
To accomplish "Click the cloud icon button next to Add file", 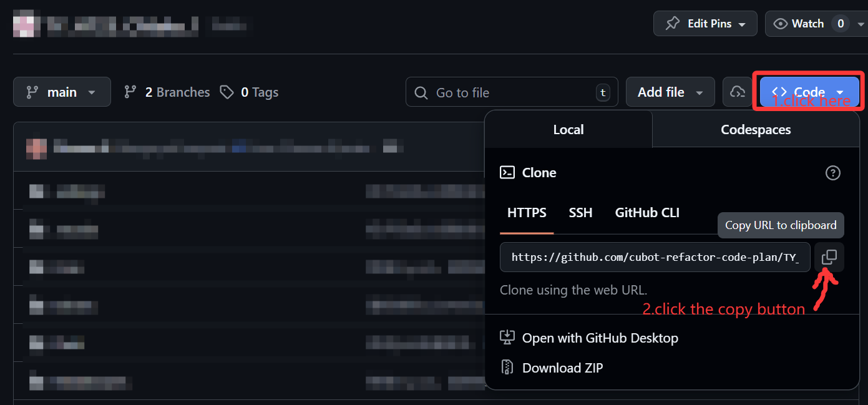I will [x=738, y=92].
